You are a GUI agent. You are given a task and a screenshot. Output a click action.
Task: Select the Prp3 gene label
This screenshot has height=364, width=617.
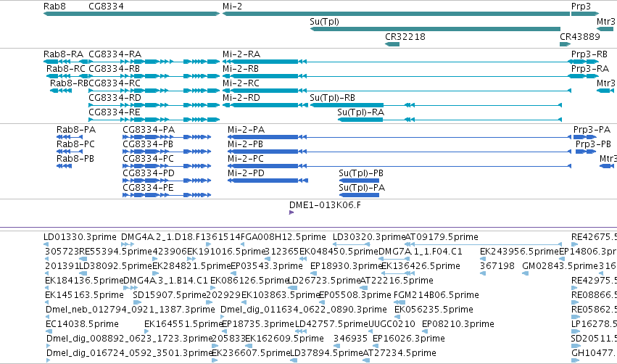click(581, 7)
